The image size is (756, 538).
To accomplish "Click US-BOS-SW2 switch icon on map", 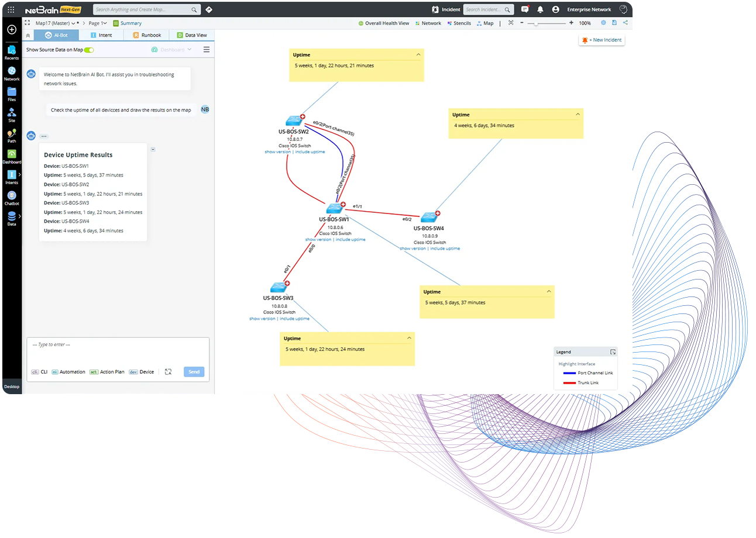I will tap(294, 120).
